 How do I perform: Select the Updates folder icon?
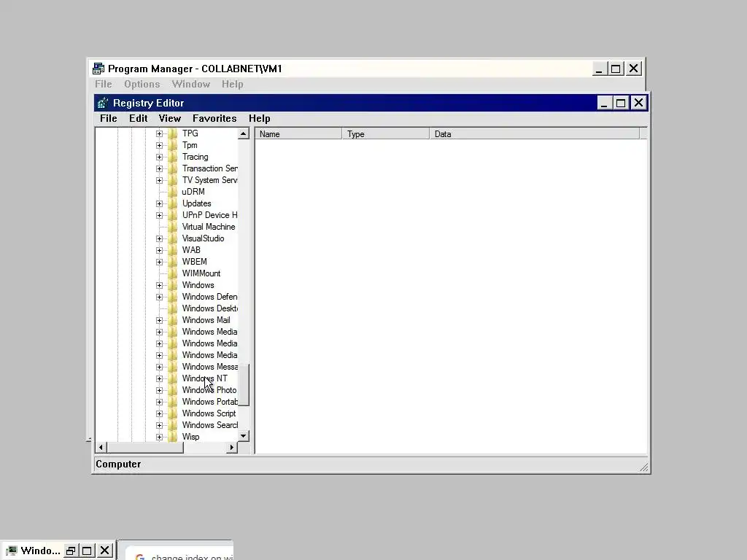click(173, 203)
